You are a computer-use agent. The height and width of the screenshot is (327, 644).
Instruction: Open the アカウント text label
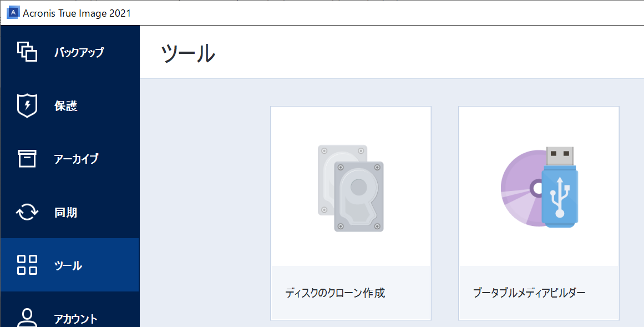tap(76, 319)
